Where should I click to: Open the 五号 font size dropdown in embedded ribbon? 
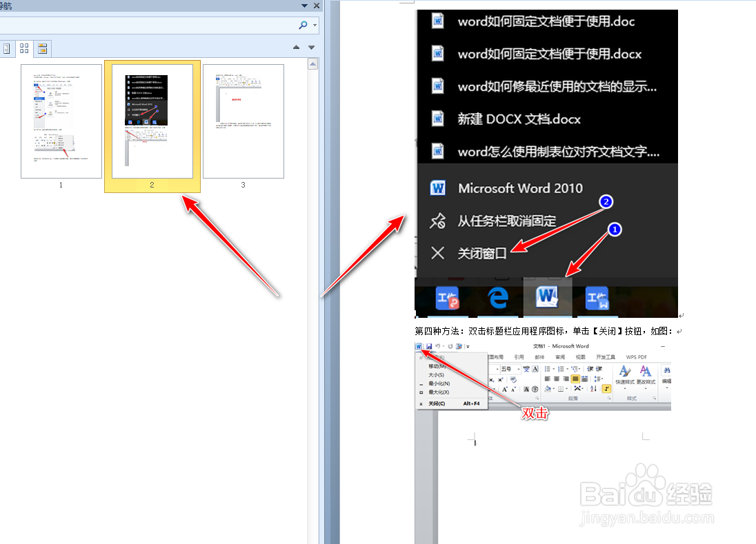[518, 369]
